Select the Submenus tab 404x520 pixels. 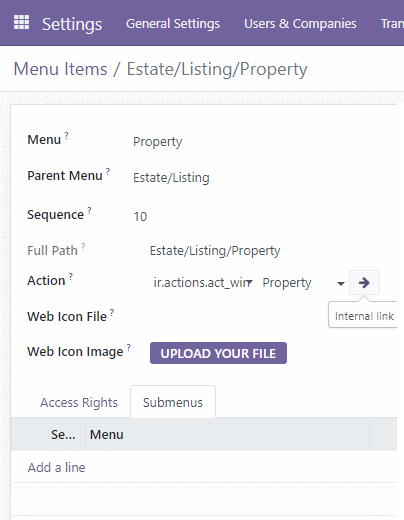pyautogui.click(x=173, y=402)
